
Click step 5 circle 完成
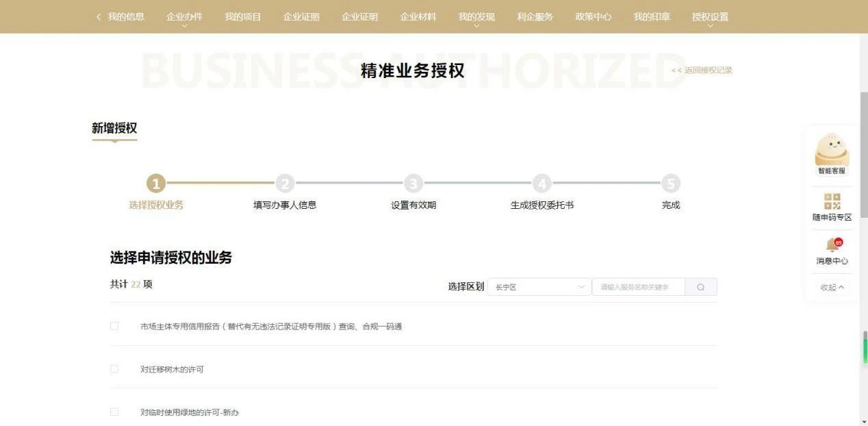[x=671, y=184]
